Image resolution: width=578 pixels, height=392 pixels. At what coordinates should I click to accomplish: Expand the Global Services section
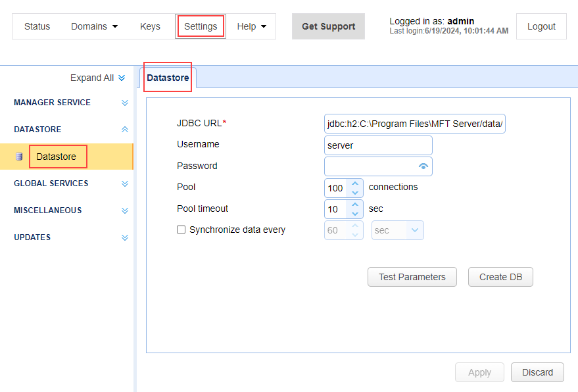(125, 184)
